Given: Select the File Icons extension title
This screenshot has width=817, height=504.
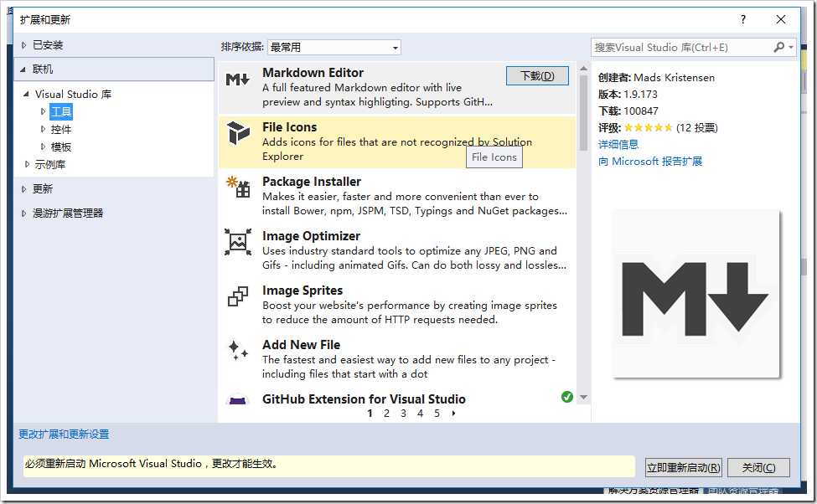Looking at the screenshot, I should 289,127.
